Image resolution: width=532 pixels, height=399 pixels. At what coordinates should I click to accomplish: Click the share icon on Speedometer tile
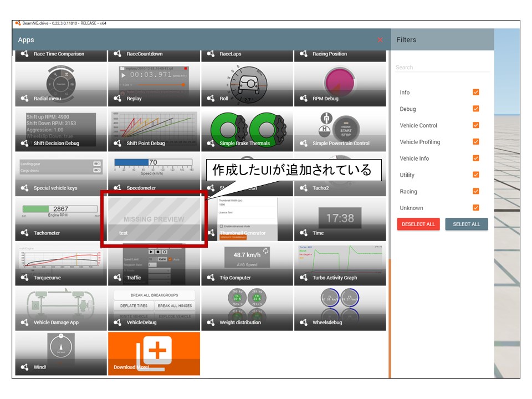(117, 188)
